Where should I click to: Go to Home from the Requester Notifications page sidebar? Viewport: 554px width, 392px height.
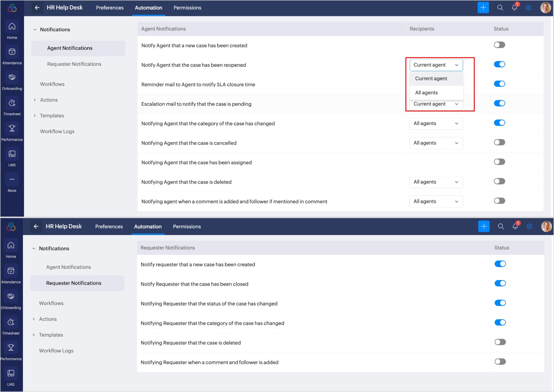11,249
